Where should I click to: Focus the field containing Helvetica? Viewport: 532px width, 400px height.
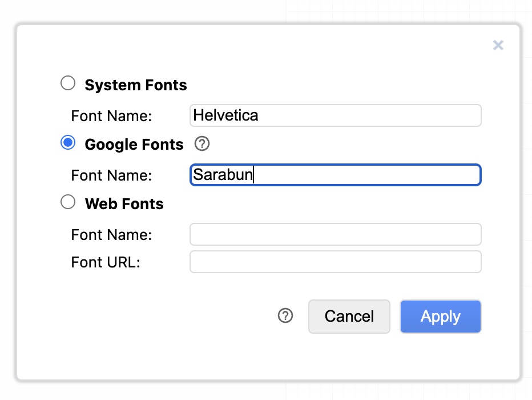(x=335, y=115)
